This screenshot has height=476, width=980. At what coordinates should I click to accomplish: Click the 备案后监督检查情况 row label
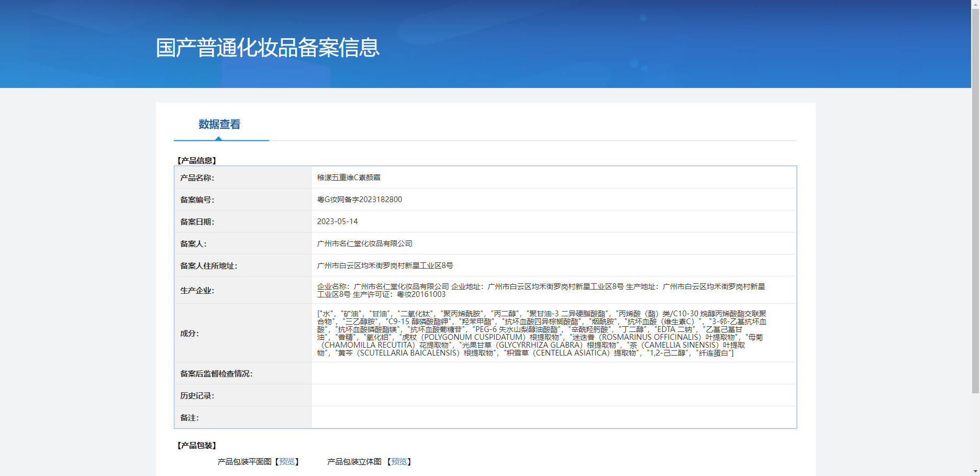click(216, 374)
